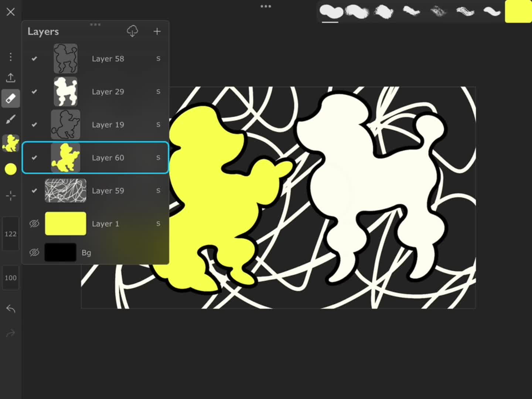Tap the share/export upload icon

pos(11,78)
